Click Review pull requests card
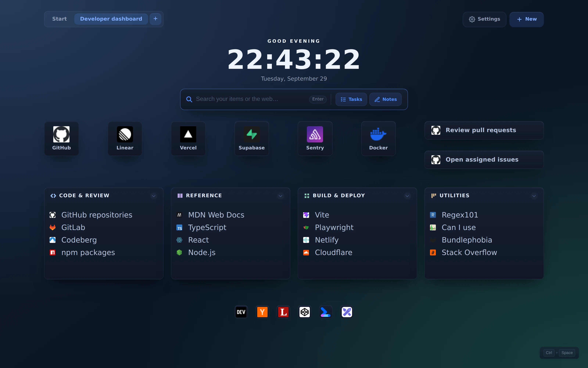This screenshot has height=368, width=588. pyautogui.click(x=484, y=130)
